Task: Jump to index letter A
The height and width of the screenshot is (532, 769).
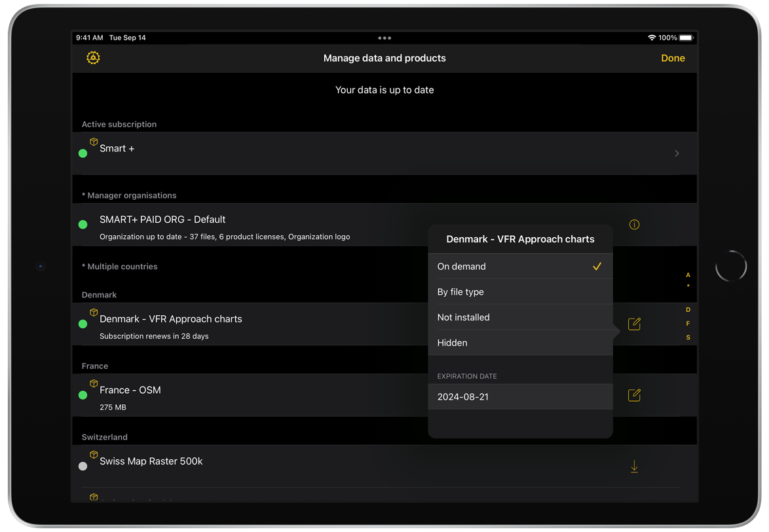Action: (x=688, y=275)
